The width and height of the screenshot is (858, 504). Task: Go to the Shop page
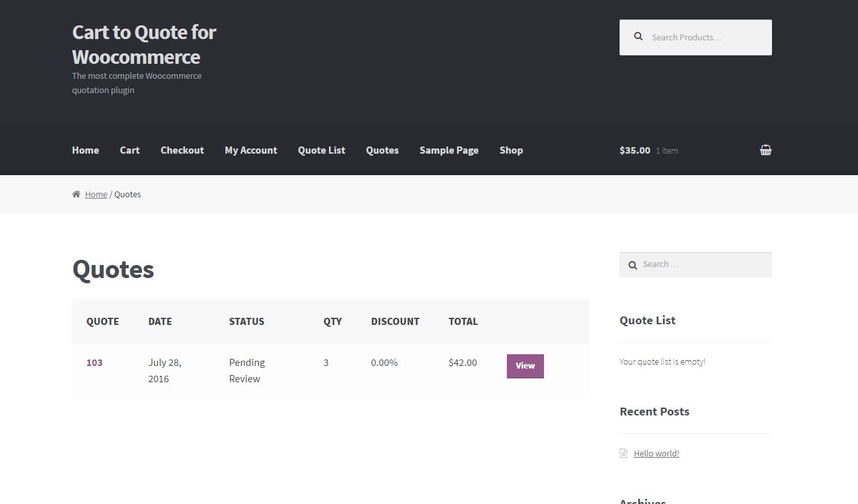point(511,150)
